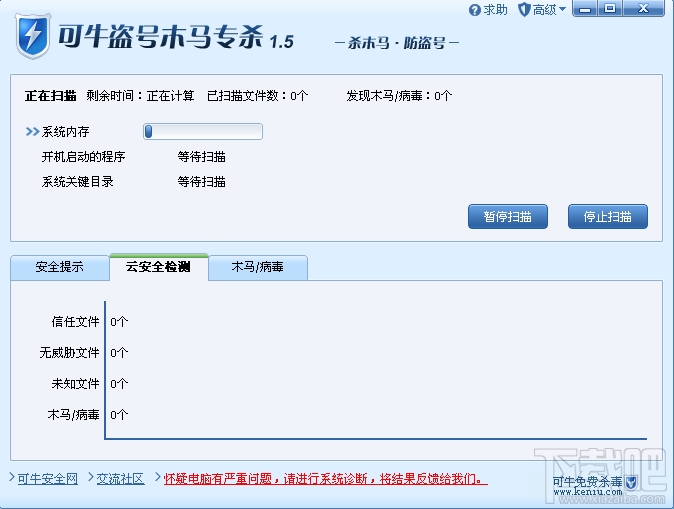The width and height of the screenshot is (674, 509).
Task: Click the www.keniu.com address text
Action: (x=588, y=492)
